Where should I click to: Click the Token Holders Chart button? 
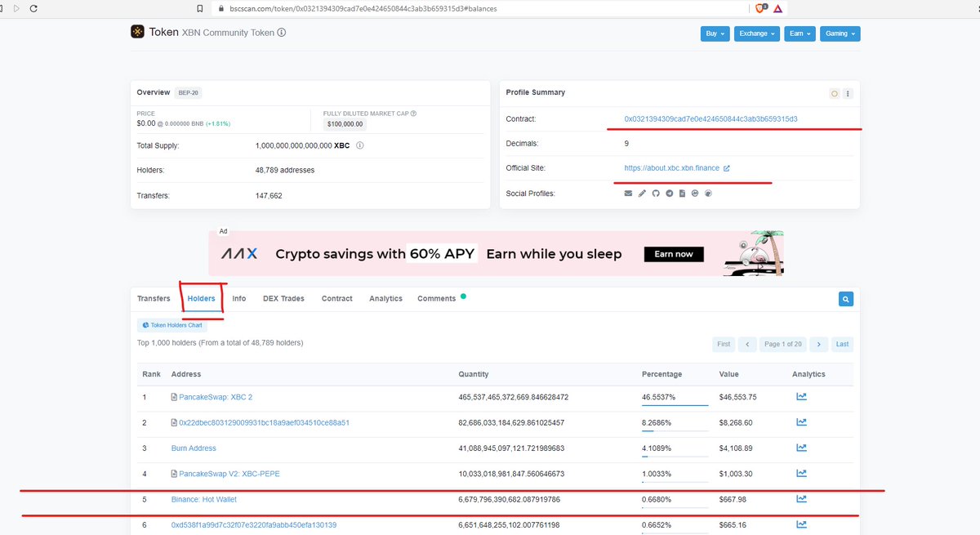tap(172, 325)
